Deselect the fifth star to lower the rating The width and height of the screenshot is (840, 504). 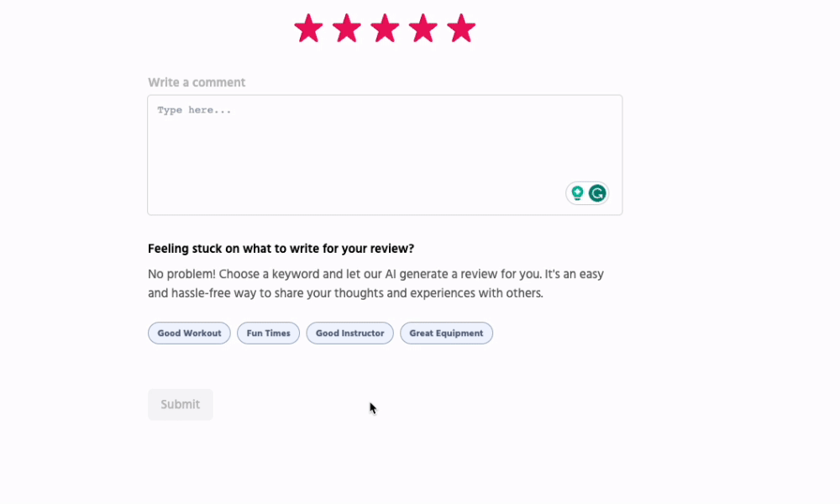pos(460,28)
